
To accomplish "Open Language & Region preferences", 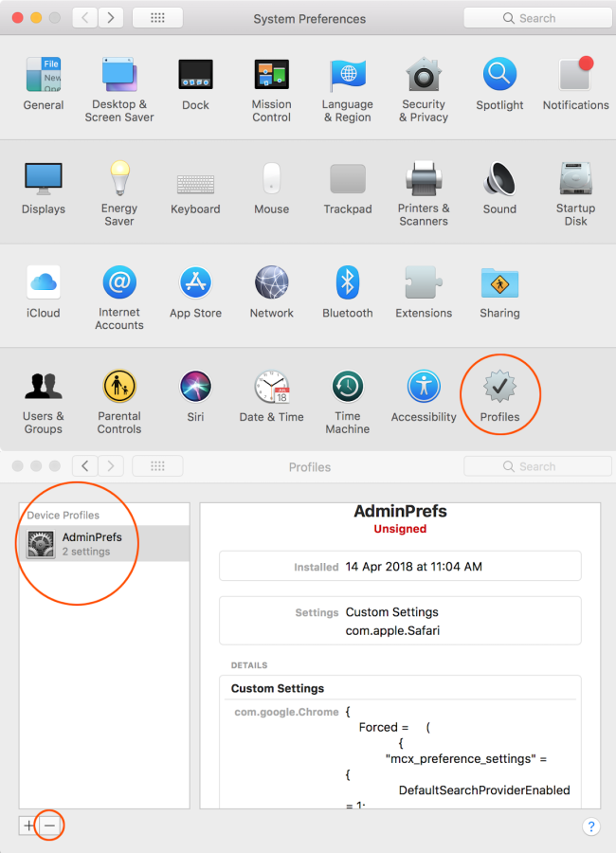I will 347,90.
